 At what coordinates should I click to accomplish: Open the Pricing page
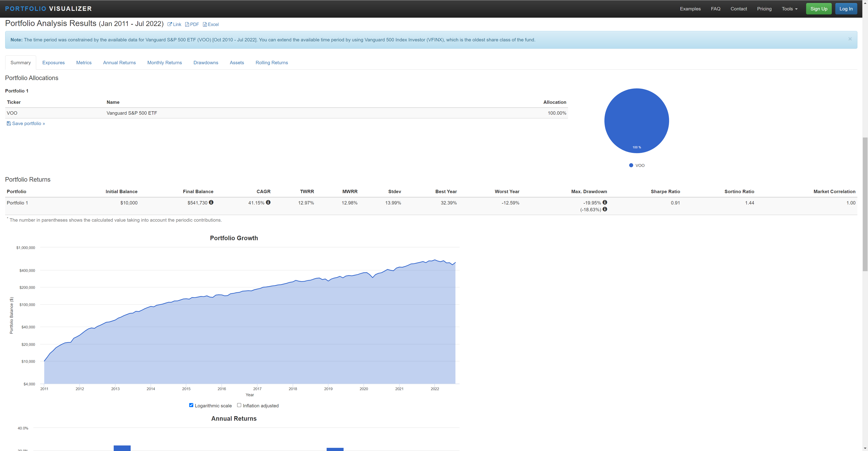tap(764, 9)
